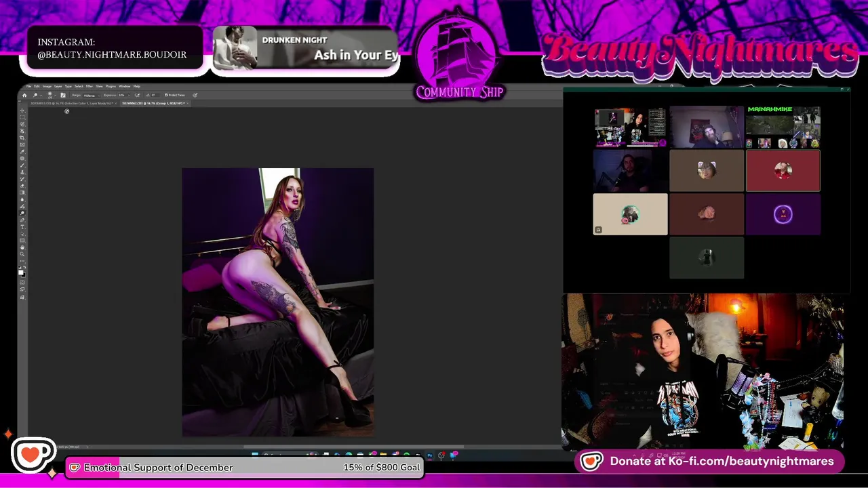This screenshot has width=868, height=488.
Task: Select the cream-colored avatar call tile
Action: (630, 214)
